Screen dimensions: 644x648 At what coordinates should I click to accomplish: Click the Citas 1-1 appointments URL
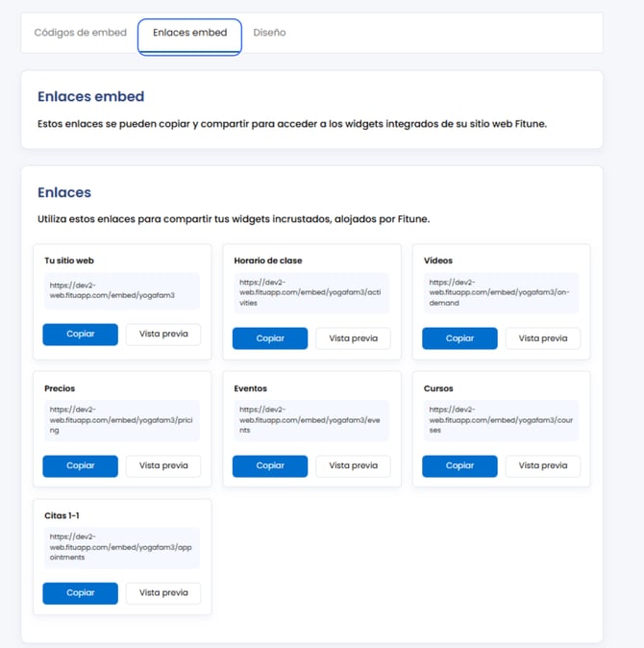point(122,547)
